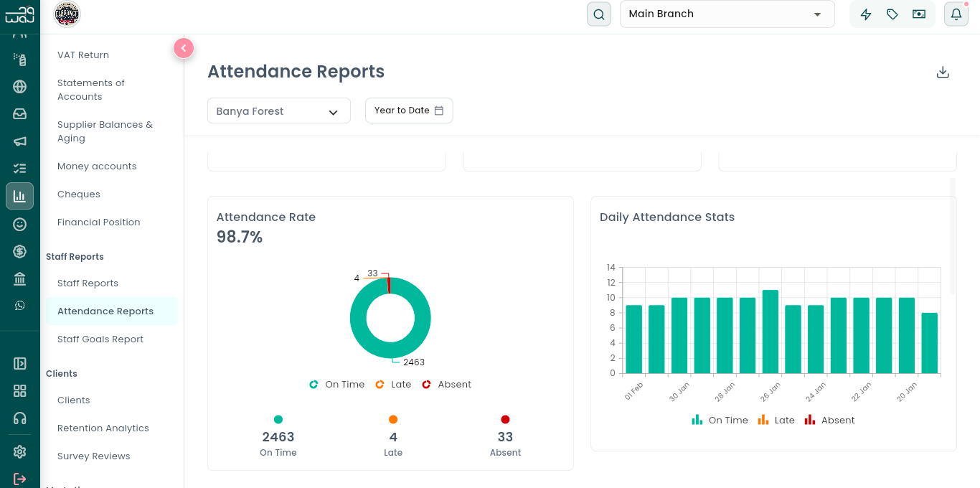The width and height of the screenshot is (980, 488).
Task: Open the Main Branch dropdown
Action: (x=727, y=14)
